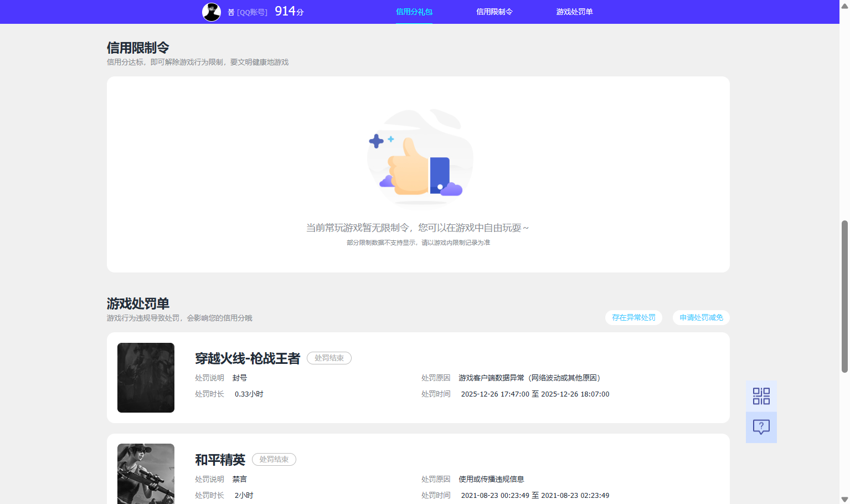The image size is (850, 504).
Task: Click the 使用或传播违规信息 penalty reason
Action: (x=491, y=479)
